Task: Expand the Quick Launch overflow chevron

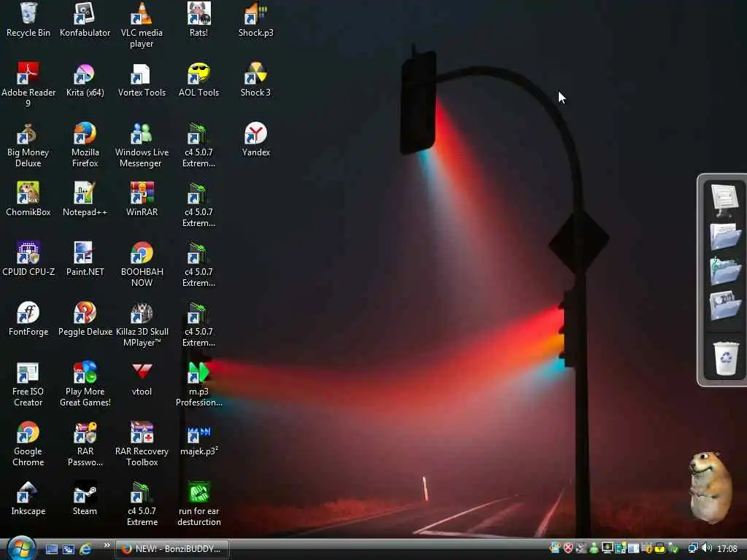Action: (x=107, y=545)
